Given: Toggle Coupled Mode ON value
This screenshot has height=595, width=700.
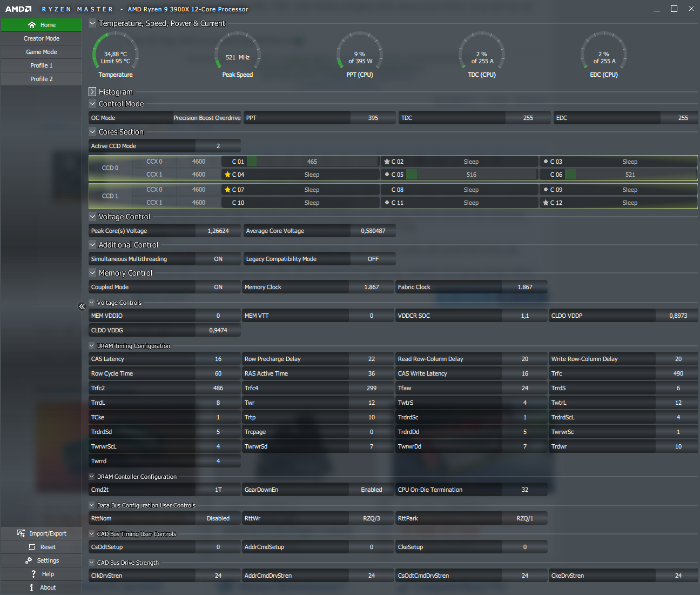Looking at the screenshot, I should 218,287.
